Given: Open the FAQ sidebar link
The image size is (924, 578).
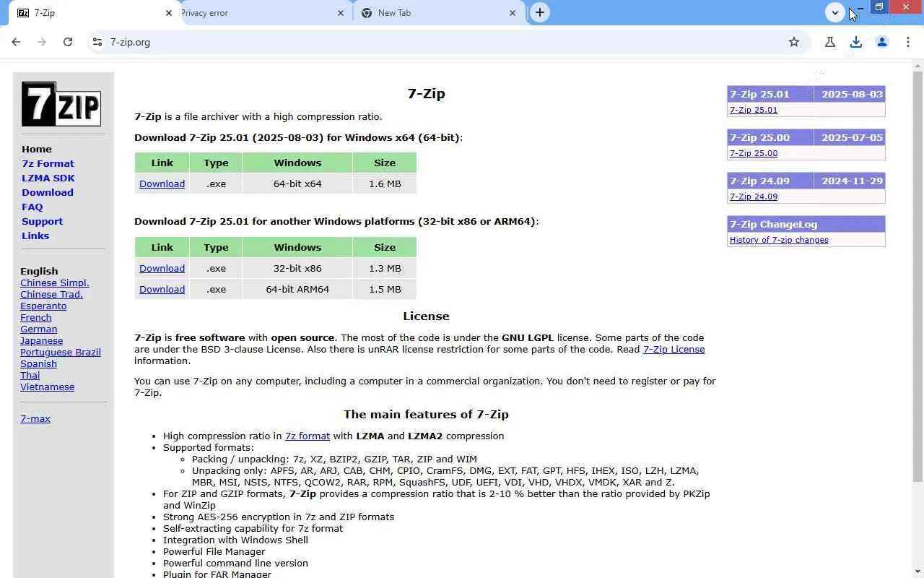Looking at the screenshot, I should tap(32, 207).
